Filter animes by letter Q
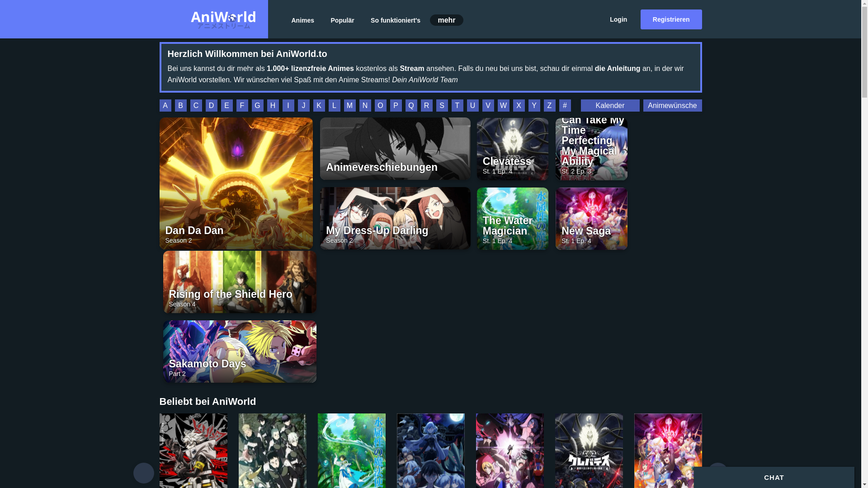 click(411, 106)
